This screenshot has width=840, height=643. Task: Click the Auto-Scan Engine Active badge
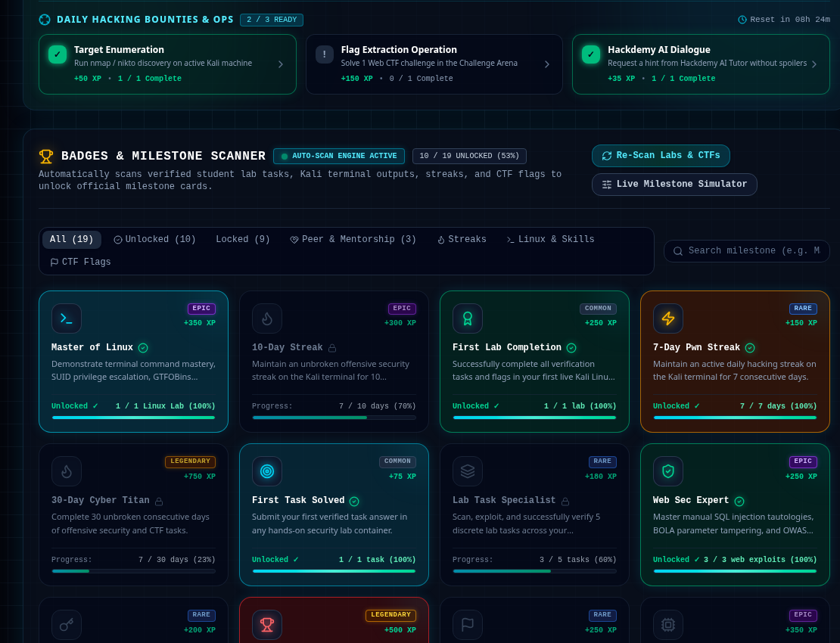(x=339, y=156)
